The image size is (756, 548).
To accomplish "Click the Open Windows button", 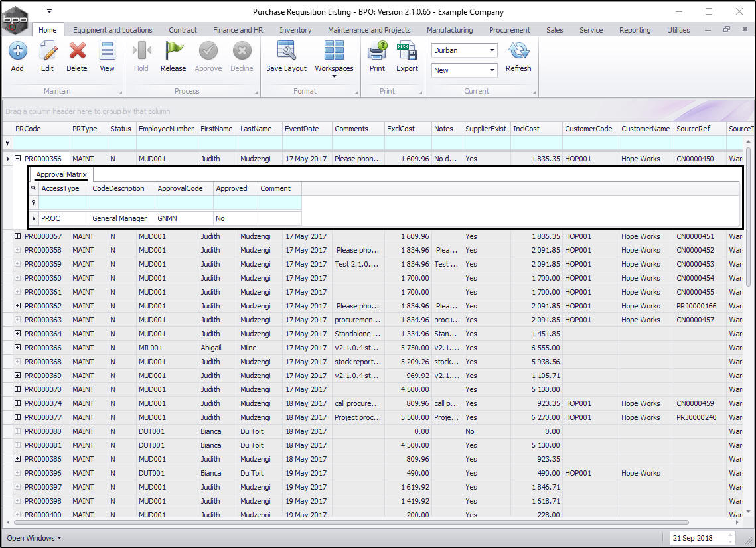I will click(x=34, y=538).
